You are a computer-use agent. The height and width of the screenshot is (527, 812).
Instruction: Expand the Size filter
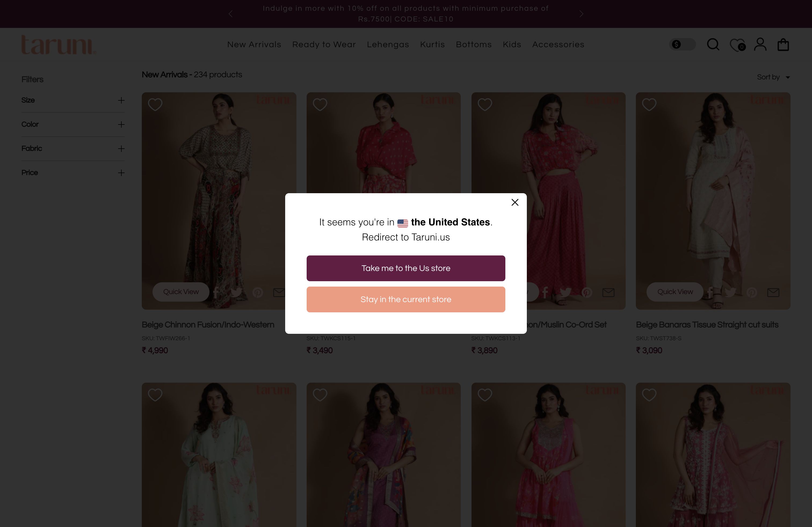(121, 100)
